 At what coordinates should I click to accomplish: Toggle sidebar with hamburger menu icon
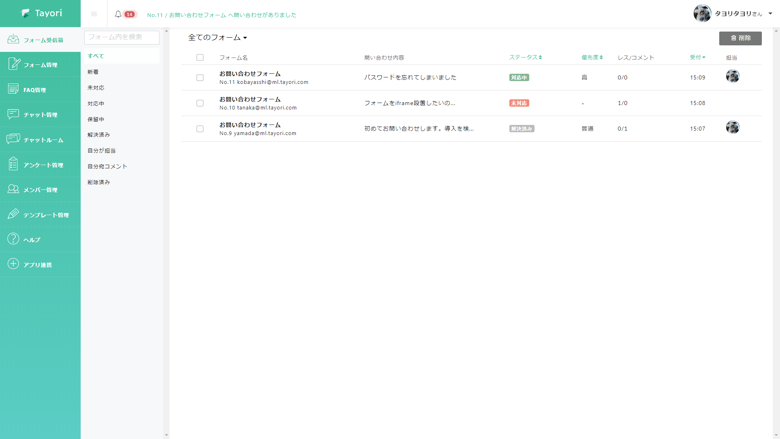click(x=94, y=14)
